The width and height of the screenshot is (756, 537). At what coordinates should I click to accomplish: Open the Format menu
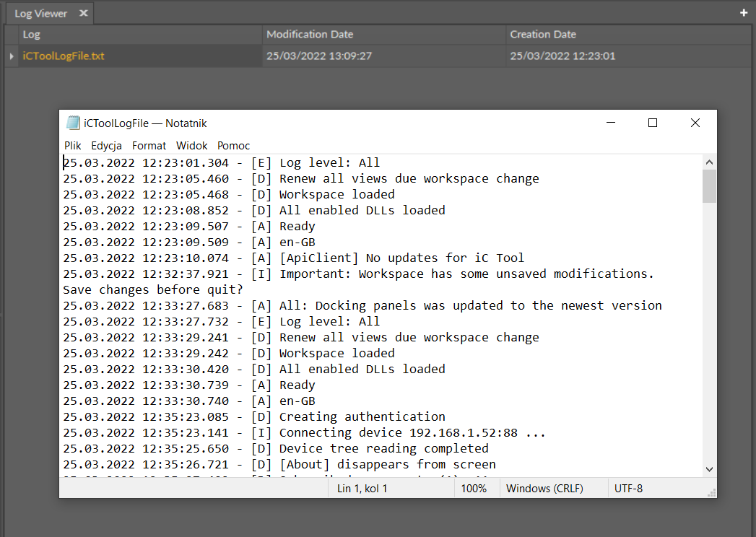click(x=149, y=145)
